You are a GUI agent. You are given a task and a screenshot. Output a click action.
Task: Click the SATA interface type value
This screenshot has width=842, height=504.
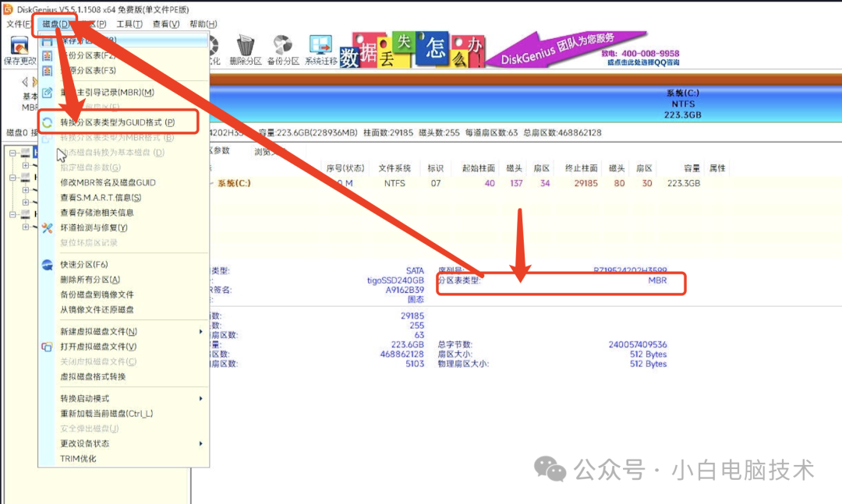(x=415, y=270)
